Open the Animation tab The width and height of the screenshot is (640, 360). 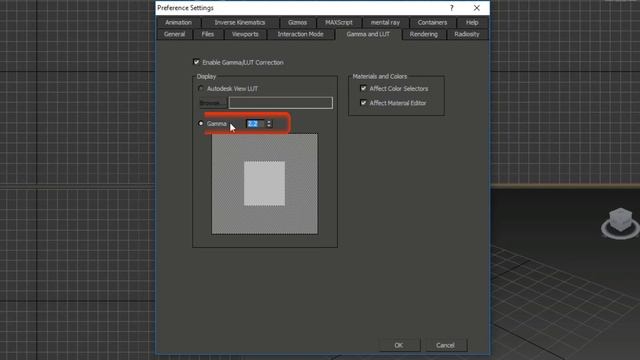tap(178, 22)
